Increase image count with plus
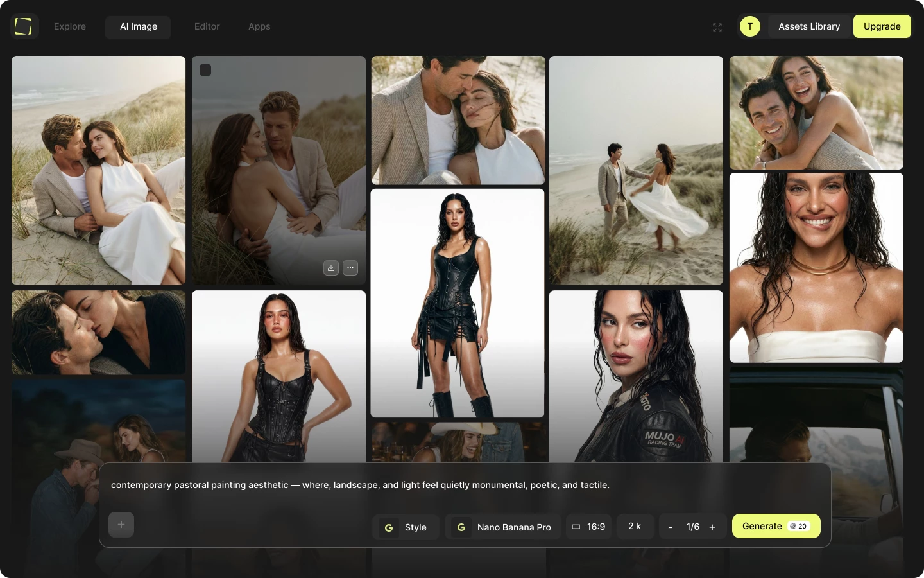The width and height of the screenshot is (924, 578). click(712, 527)
